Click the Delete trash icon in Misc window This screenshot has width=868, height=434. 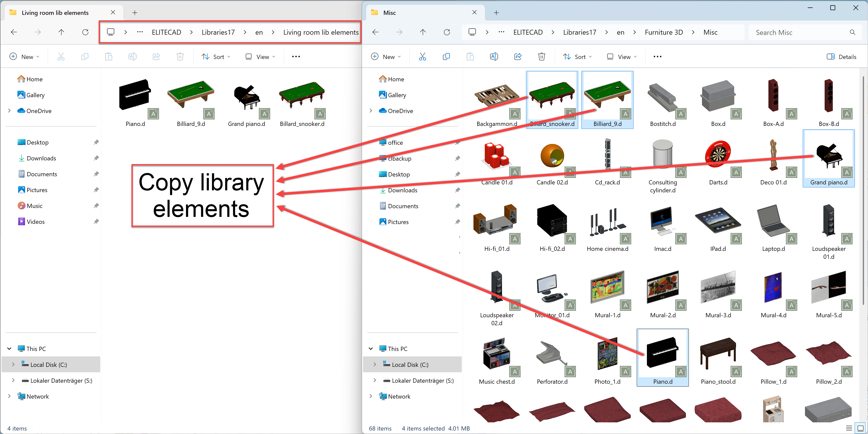pos(541,57)
